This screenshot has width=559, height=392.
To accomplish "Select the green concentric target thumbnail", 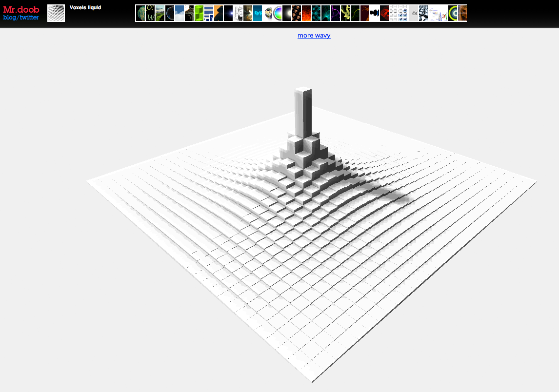I will (x=453, y=13).
